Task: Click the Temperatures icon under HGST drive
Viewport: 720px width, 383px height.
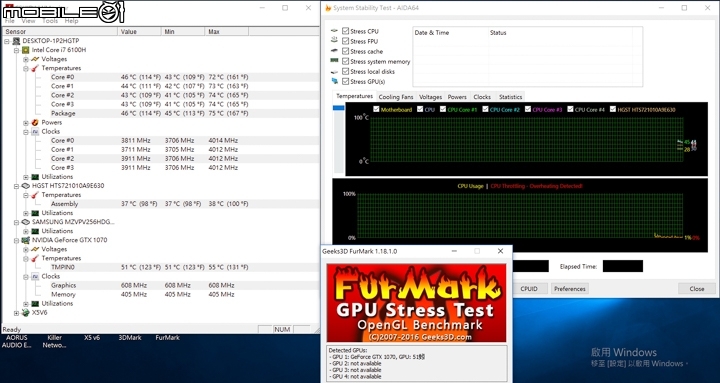Action: (x=35, y=195)
